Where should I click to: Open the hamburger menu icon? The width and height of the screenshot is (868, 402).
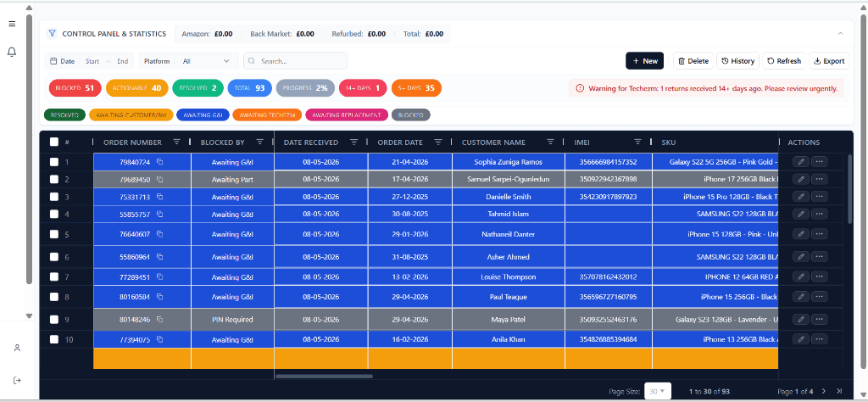[x=12, y=24]
